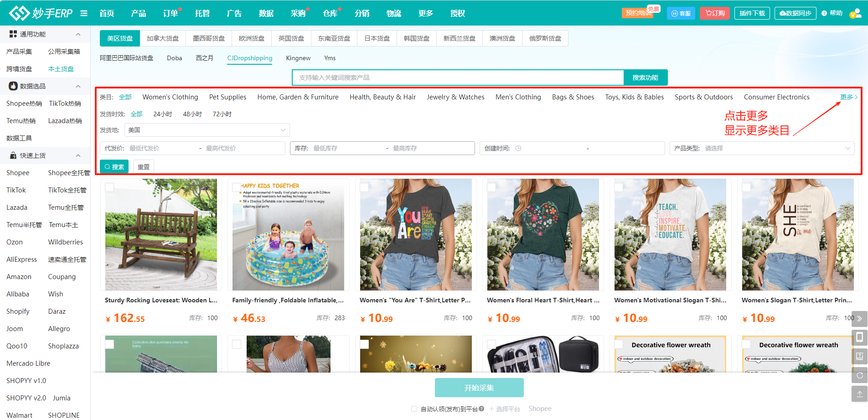Image resolution: width=868 pixels, height=420 pixels.
Task: Open TikTok全托管 in sidebar
Action: click(67, 190)
